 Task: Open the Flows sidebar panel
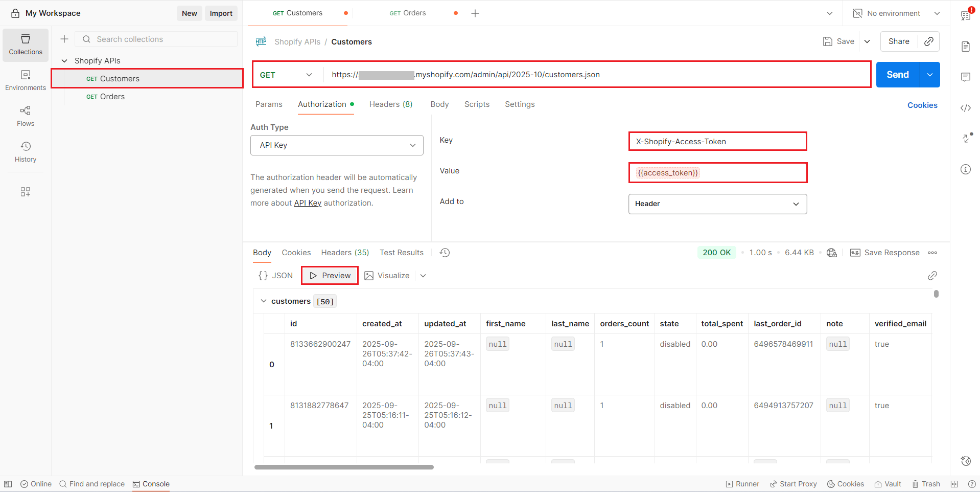(26, 116)
